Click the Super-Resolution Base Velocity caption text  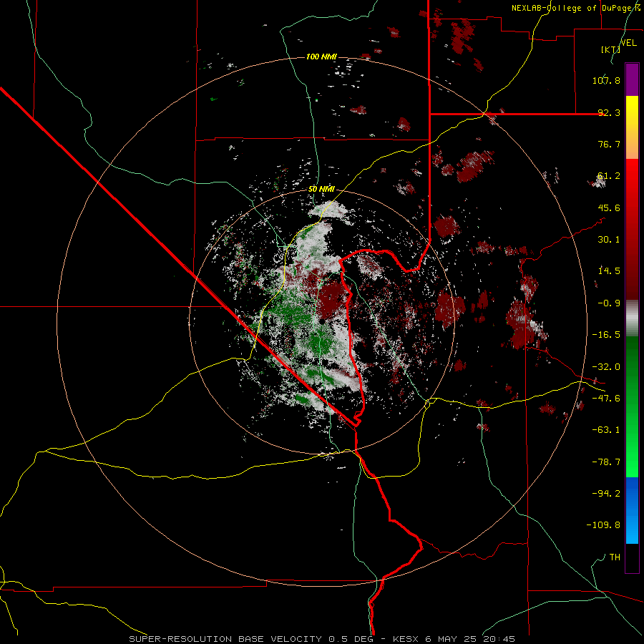point(322,639)
